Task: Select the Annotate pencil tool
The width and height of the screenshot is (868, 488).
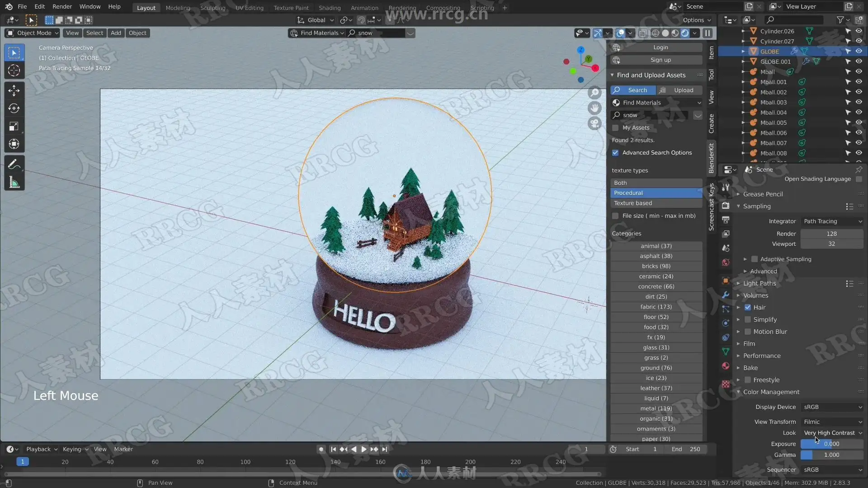Action: point(14,164)
